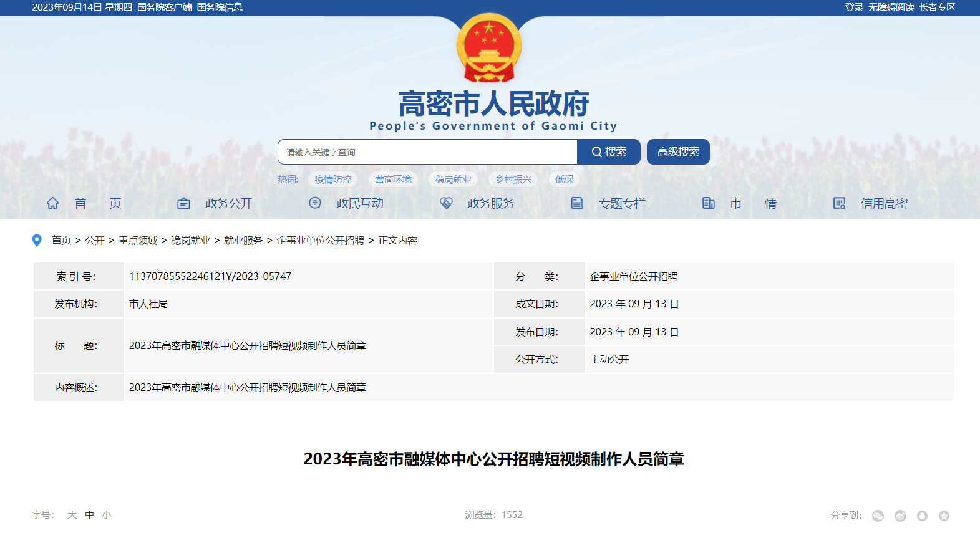Go to 重点领域 in breadcrumb

[138, 241]
